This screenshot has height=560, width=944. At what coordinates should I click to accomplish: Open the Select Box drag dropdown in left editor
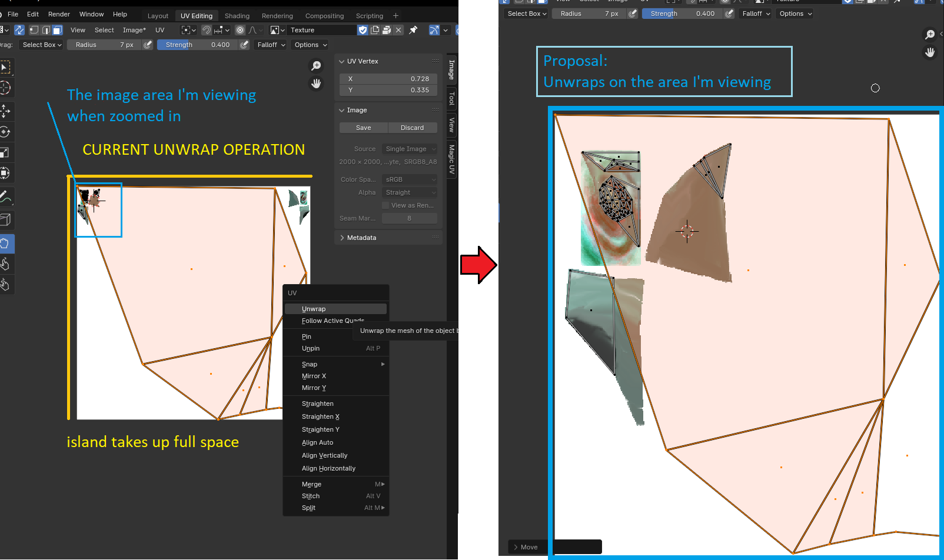[x=41, y=45]
